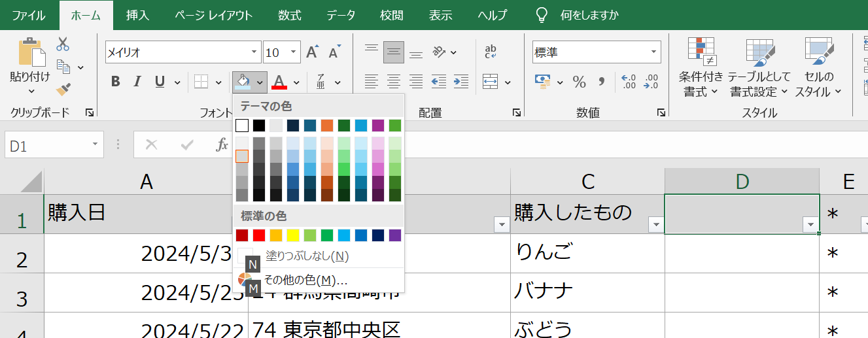The image size is (868, 338).
Task: Open the font name メイリオ dropdown
Action: tap(254, 52)
